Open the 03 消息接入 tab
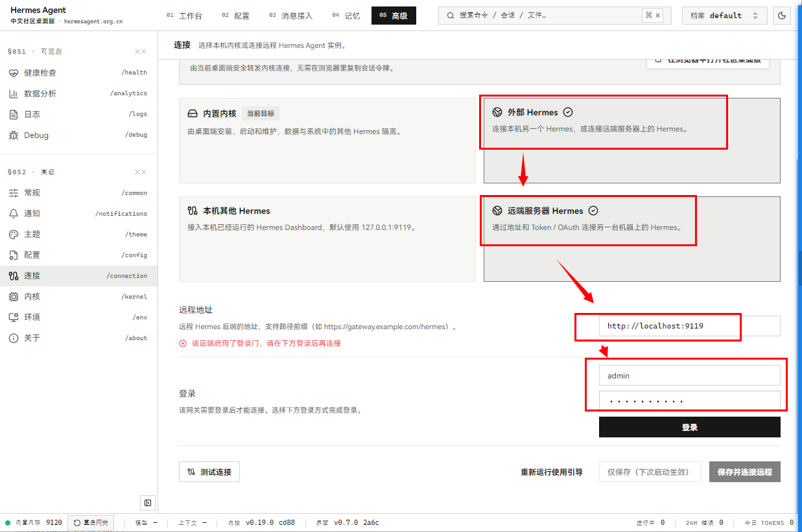The height and width of the screenshot is (532, 802). (x=290, y=16)
